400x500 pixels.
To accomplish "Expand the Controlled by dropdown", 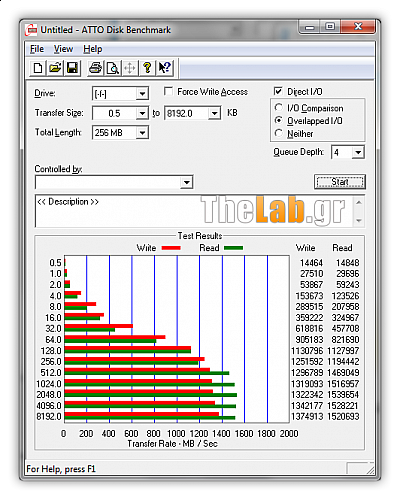I will tap(187, 182).
